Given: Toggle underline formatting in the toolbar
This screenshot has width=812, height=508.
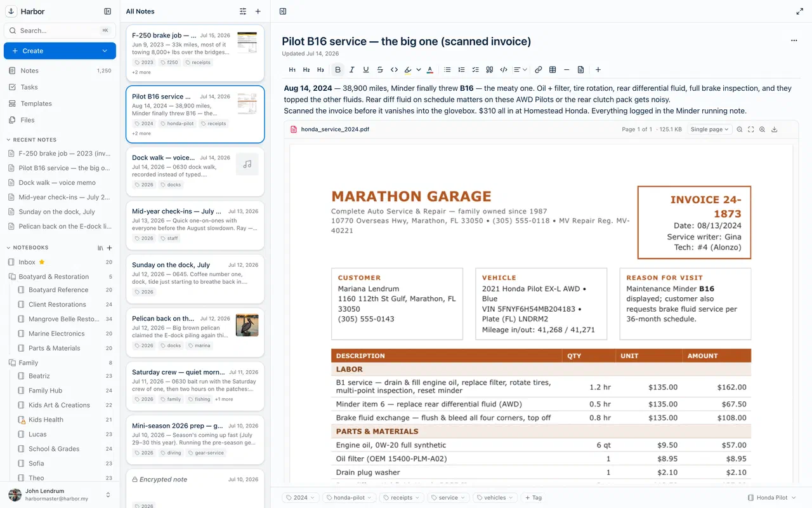Looking at the screenshot, I should click(366, 70).
